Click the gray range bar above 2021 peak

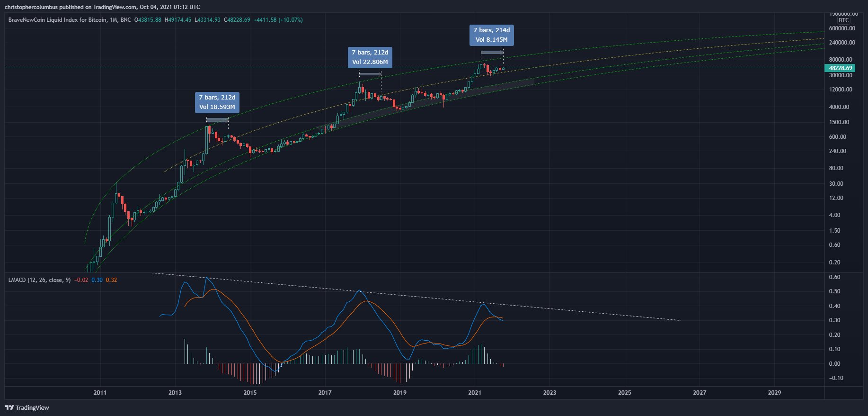(x=492, y=52)
